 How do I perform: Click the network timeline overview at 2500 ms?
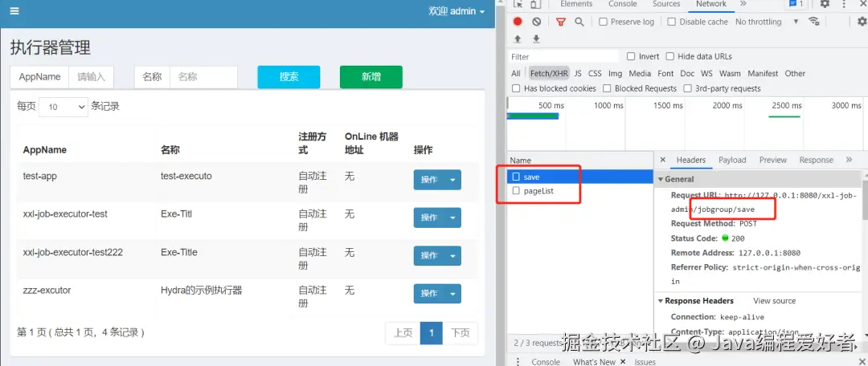787,106
